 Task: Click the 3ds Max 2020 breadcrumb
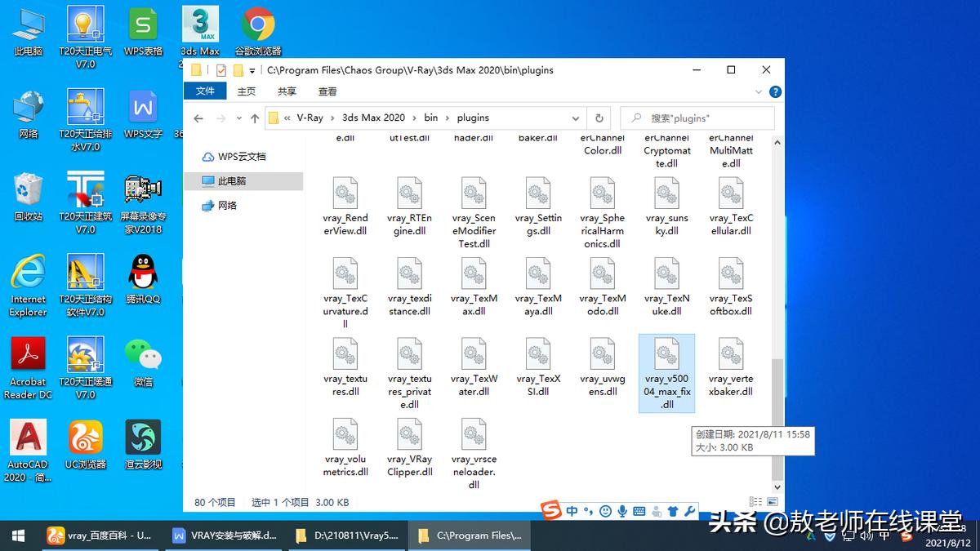373,118
